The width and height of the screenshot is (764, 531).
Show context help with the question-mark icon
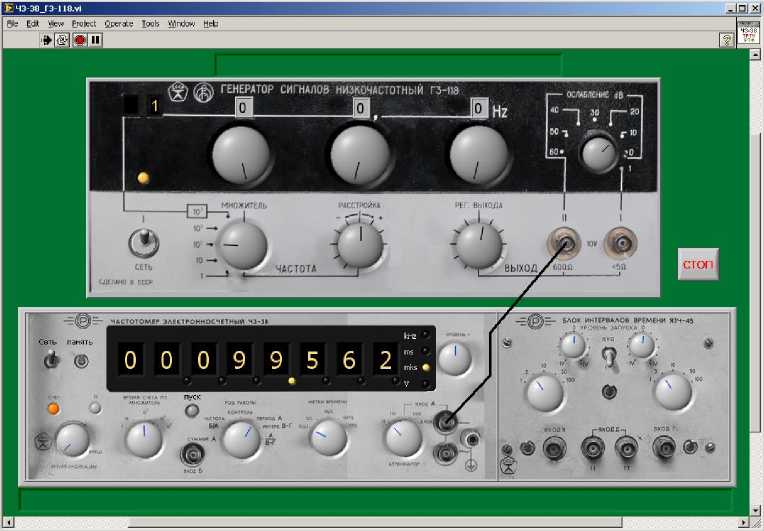[x=726, y=40]
